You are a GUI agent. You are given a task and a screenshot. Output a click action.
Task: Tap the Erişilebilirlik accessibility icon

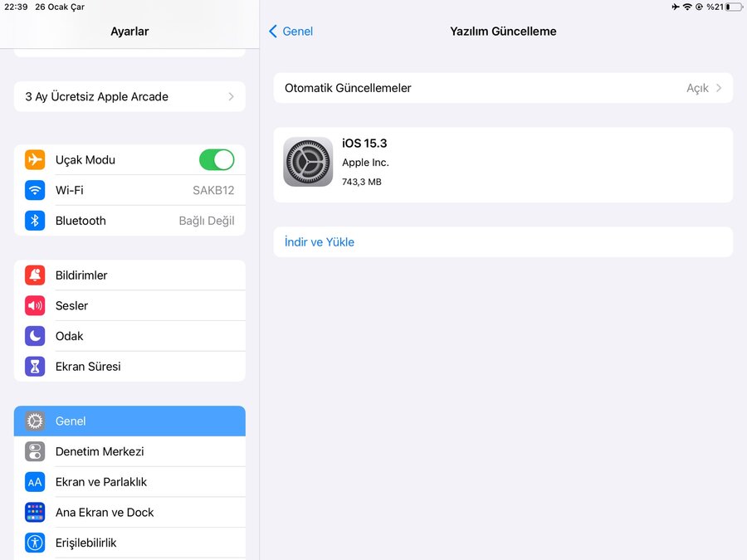(35, 543)
